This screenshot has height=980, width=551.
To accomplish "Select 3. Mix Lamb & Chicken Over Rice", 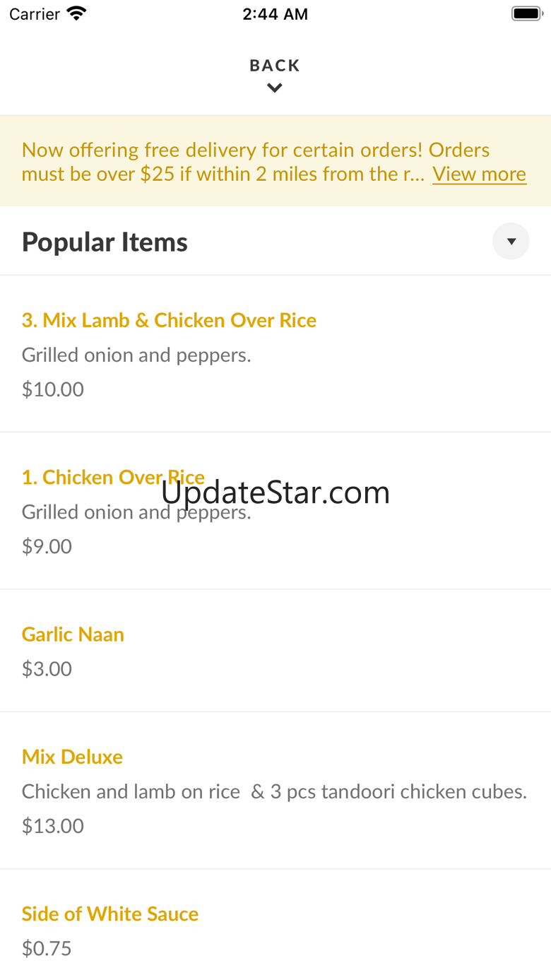I will [275, 354].
